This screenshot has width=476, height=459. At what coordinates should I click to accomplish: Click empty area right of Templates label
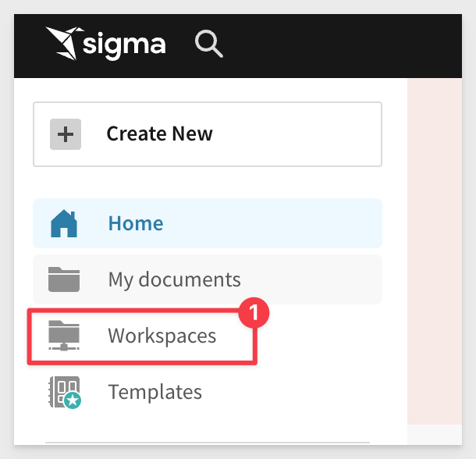pyautogui.click(x=297, y=391)
